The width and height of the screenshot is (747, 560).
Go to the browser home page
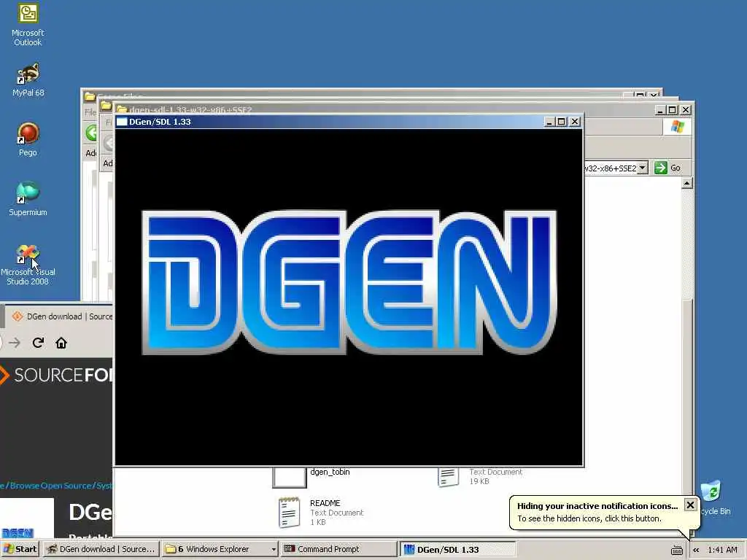[61, 343]
